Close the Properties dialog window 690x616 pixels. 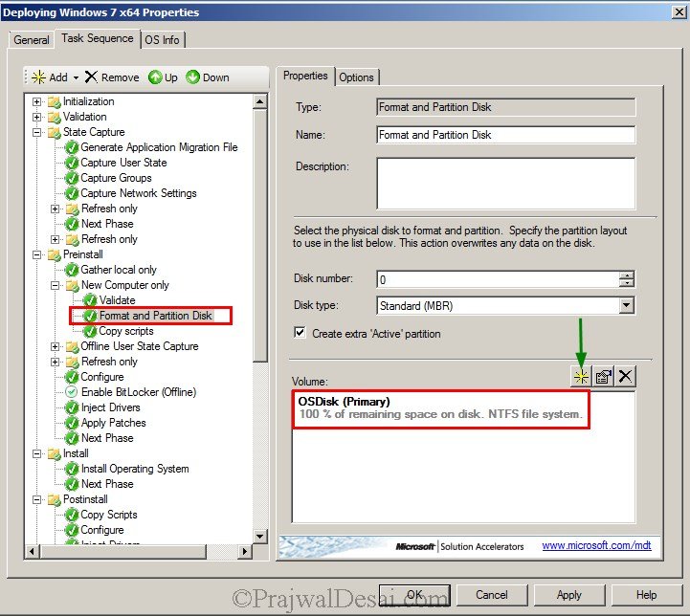point(679,11)
